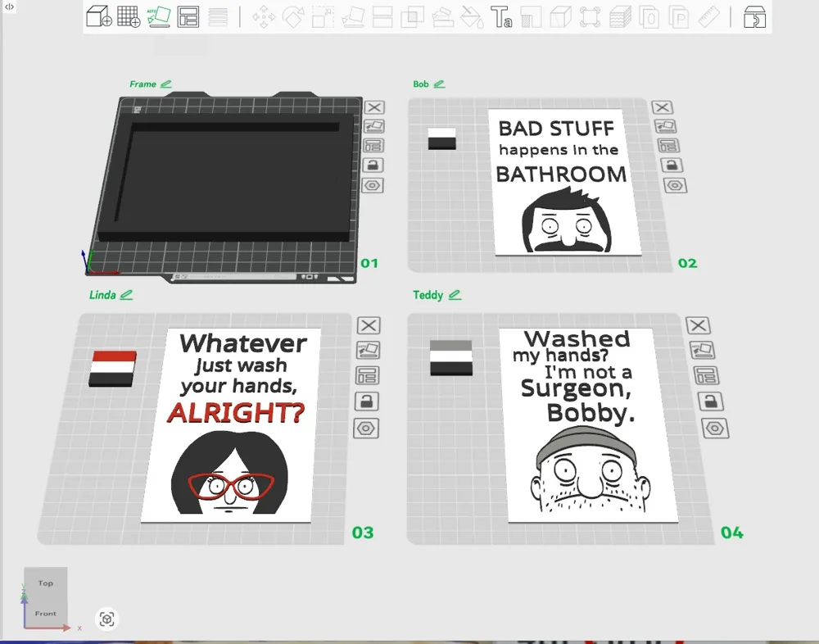Run Auto orient from the top toolbar
Viewport: 819px width, 644px height.
click(x=159, y=16)
